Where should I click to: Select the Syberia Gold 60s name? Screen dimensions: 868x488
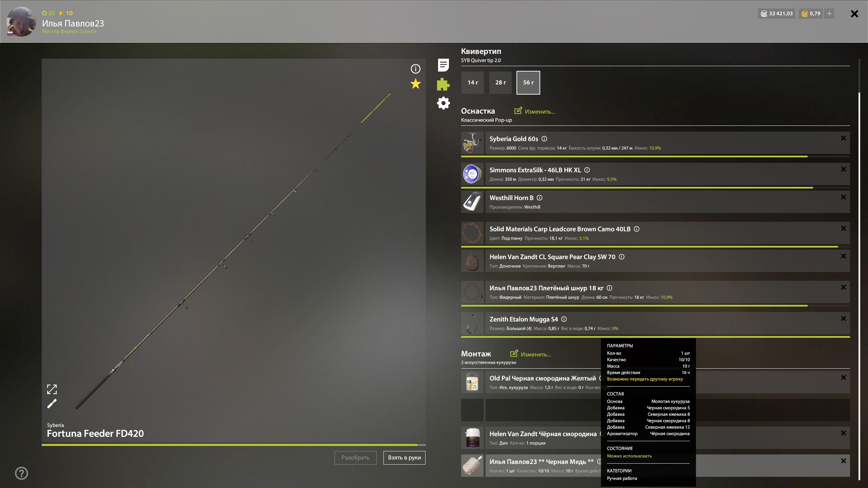point(514,139)
